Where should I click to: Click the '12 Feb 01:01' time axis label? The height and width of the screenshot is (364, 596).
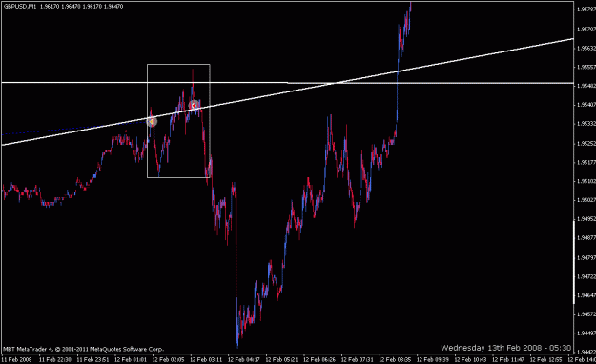coord(131,359)
